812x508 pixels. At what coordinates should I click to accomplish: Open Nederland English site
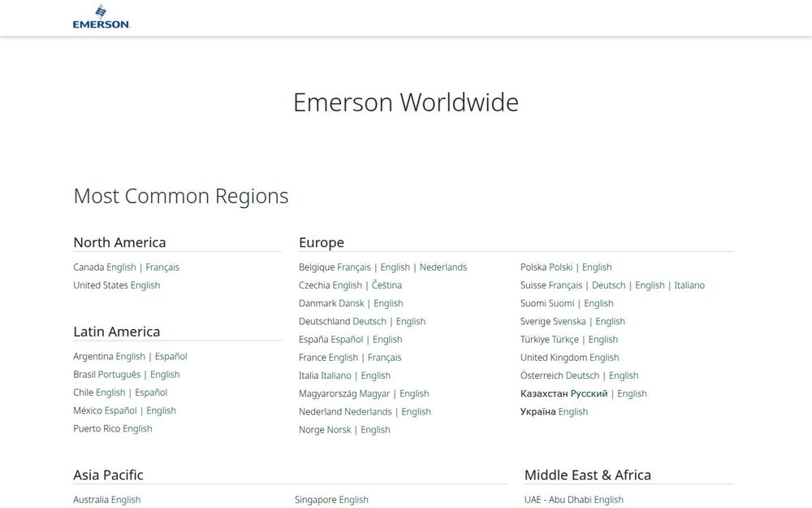click(x=417, y=412)
